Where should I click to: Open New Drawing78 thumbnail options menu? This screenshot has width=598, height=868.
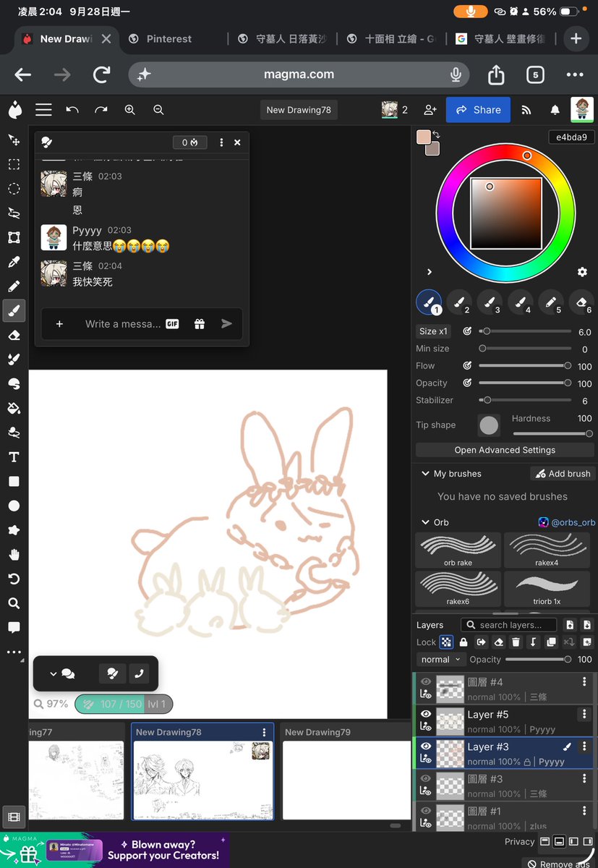(265, 733)
